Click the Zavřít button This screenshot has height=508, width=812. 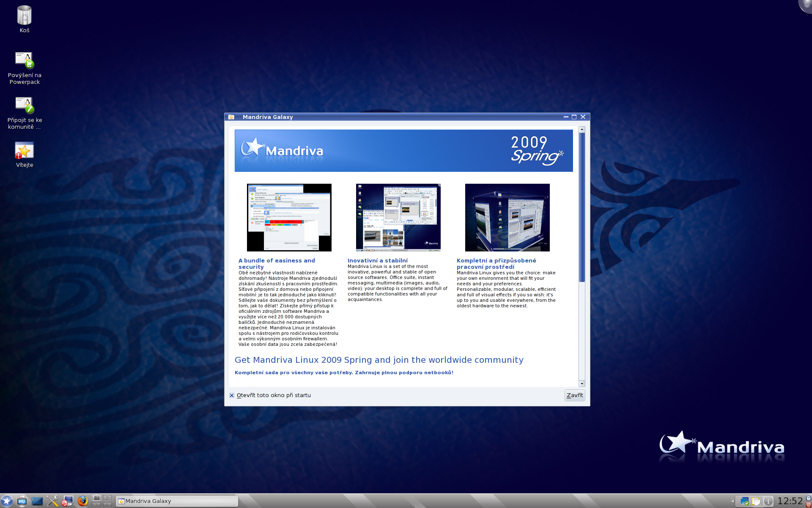[x=575, y=395]
